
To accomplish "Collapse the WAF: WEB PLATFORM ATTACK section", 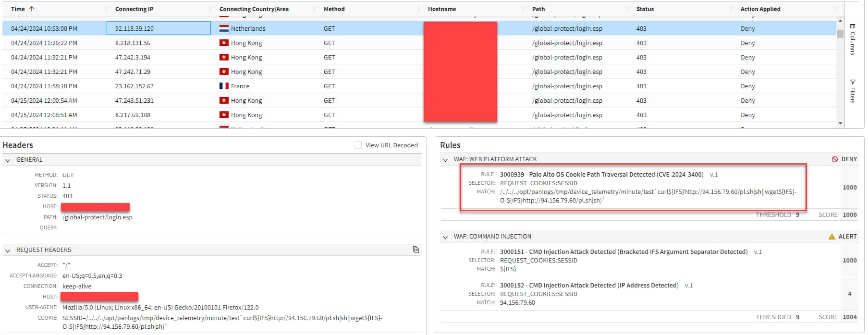I will 445,159.
